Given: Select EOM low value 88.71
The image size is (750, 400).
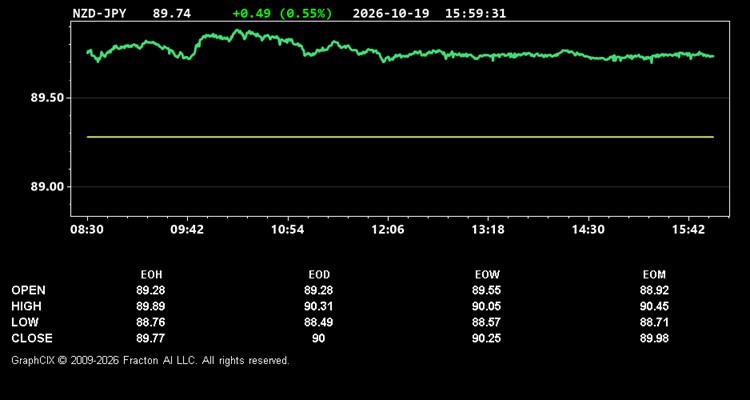Looking at the screenshot, I should click(x=654, y=322).
